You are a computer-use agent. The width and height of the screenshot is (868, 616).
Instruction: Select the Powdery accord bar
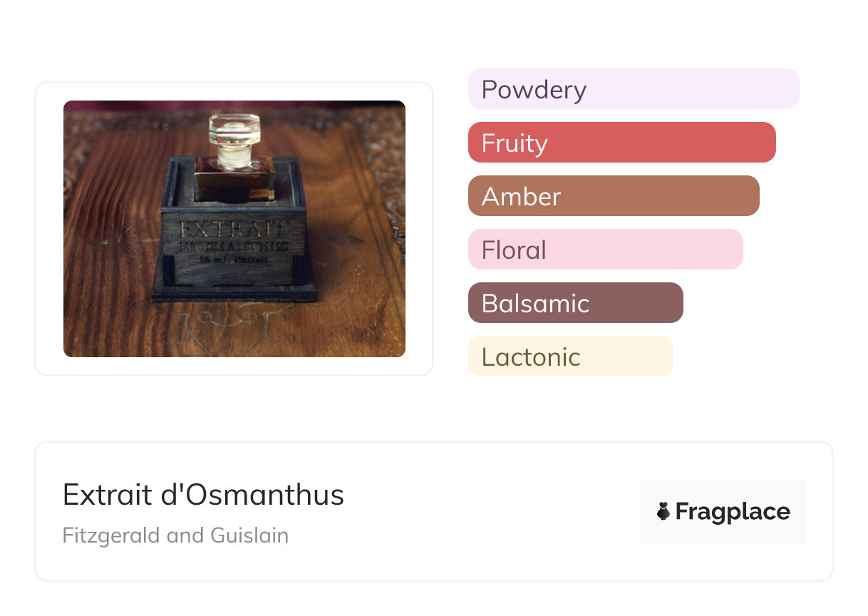coord(633,89)
